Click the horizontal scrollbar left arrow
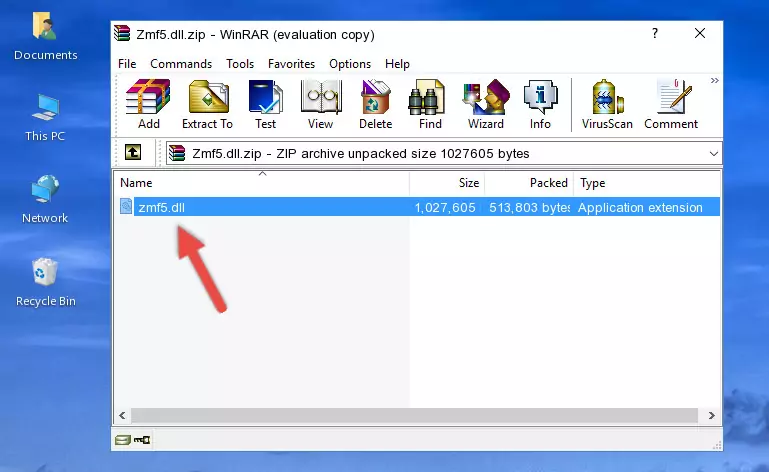 (123, 416)
